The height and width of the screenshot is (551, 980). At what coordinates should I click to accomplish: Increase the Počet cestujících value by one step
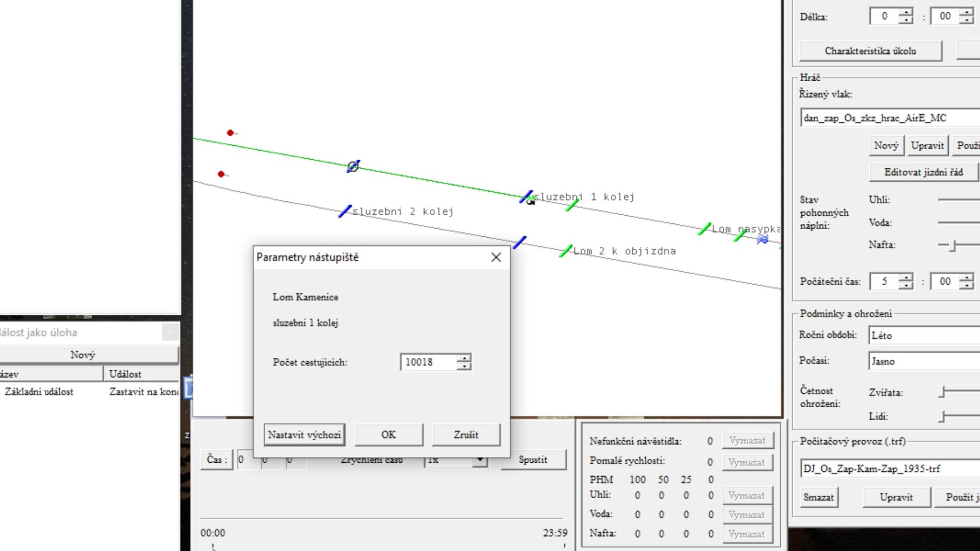(464, 358)
